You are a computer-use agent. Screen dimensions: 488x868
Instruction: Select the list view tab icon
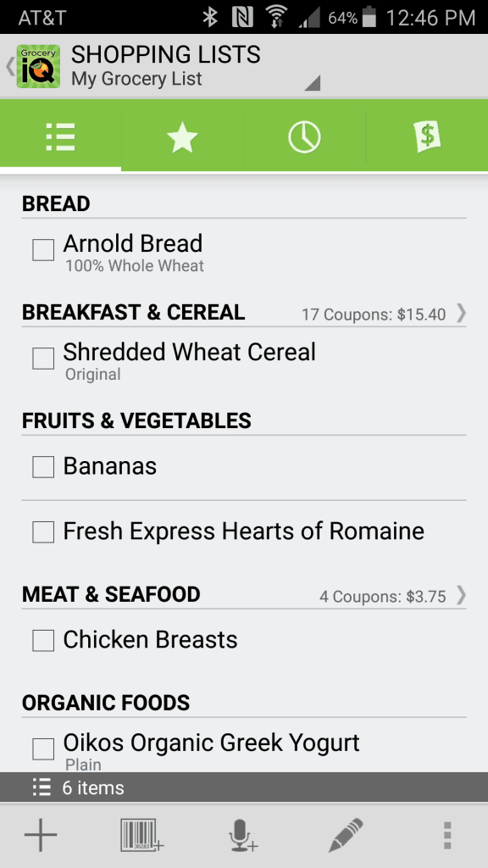61,137
